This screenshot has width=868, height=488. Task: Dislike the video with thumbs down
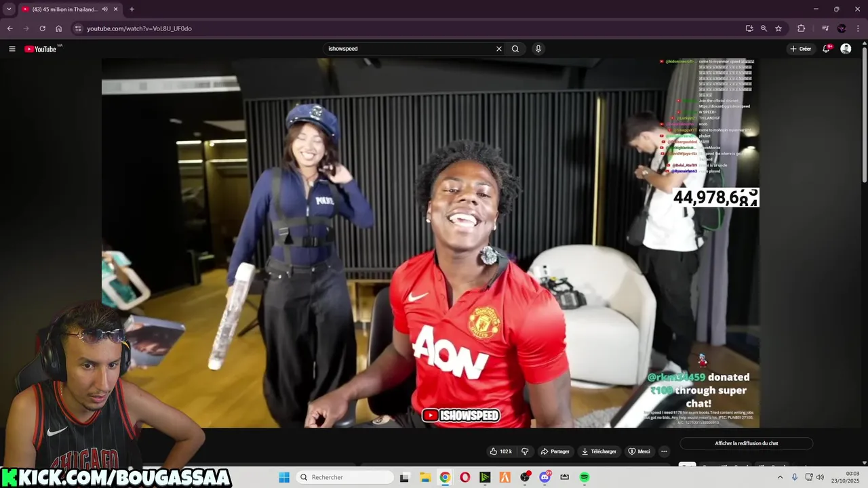click(x=524, y=451)
